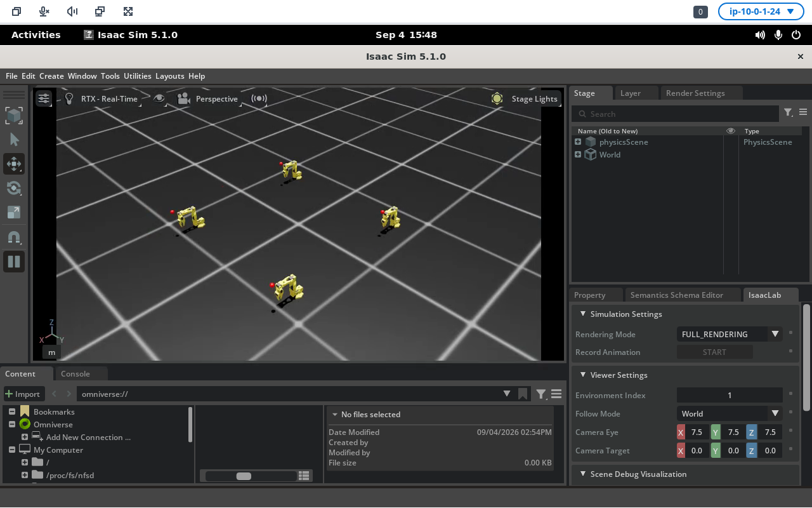812x508 pixels.
Task: Collapse the Scene Debug Visualization section
Action: click(582, 474)
